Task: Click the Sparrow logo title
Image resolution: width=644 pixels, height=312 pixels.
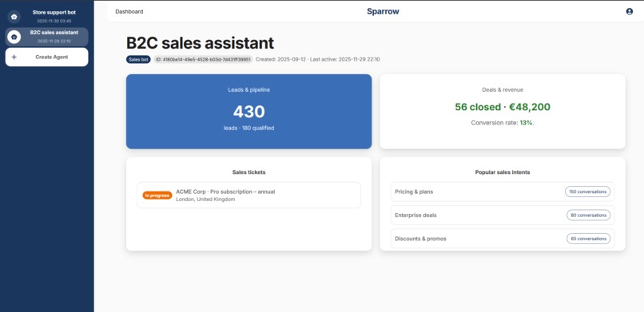Action: [383, 11]
